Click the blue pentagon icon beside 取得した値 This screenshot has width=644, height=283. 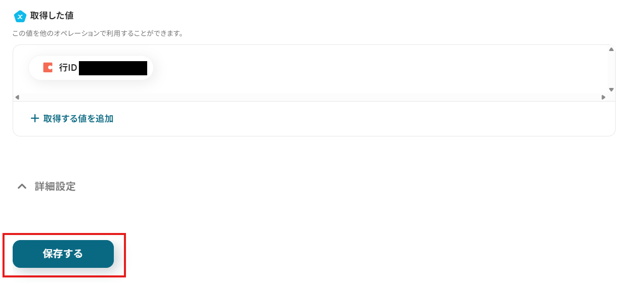coord(20,16)
